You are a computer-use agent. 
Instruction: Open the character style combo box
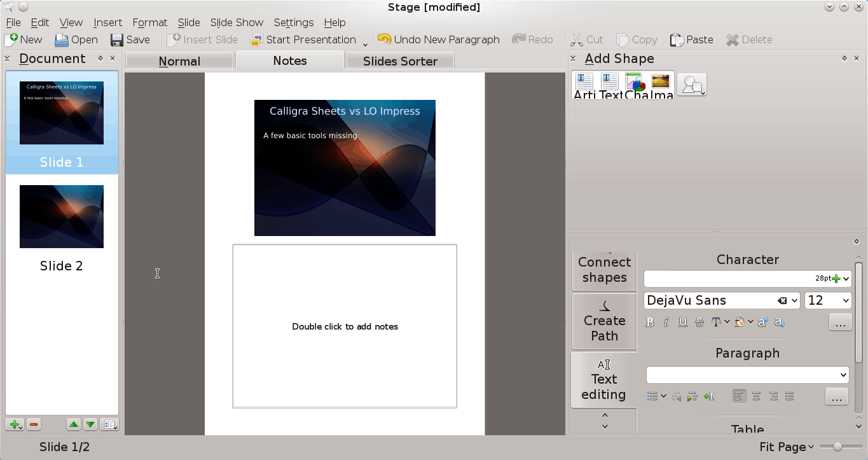(x=747, y=279)
